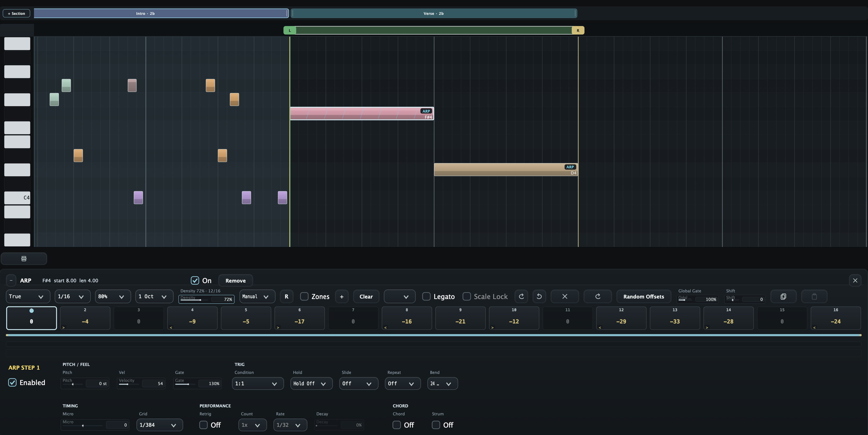868x435 pixels.
Task: Click the Micro timing value field
Action: click(x=117, y=425)
